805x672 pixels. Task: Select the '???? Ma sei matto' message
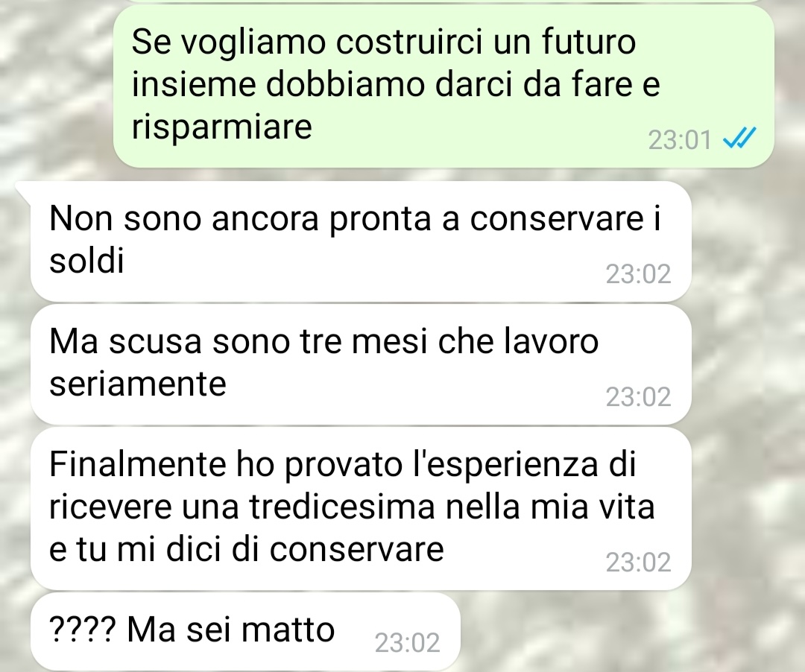pyautogui.click(x=245, y=632)
